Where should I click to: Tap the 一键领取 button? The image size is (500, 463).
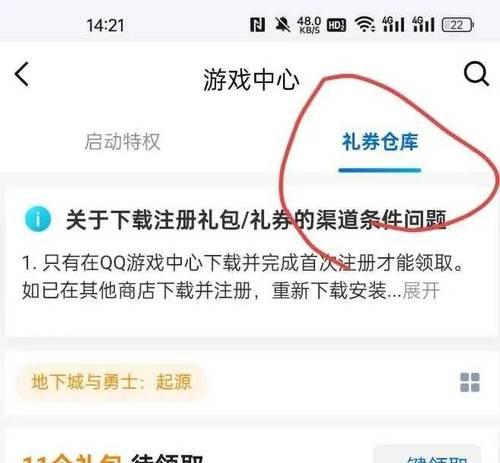427,454
